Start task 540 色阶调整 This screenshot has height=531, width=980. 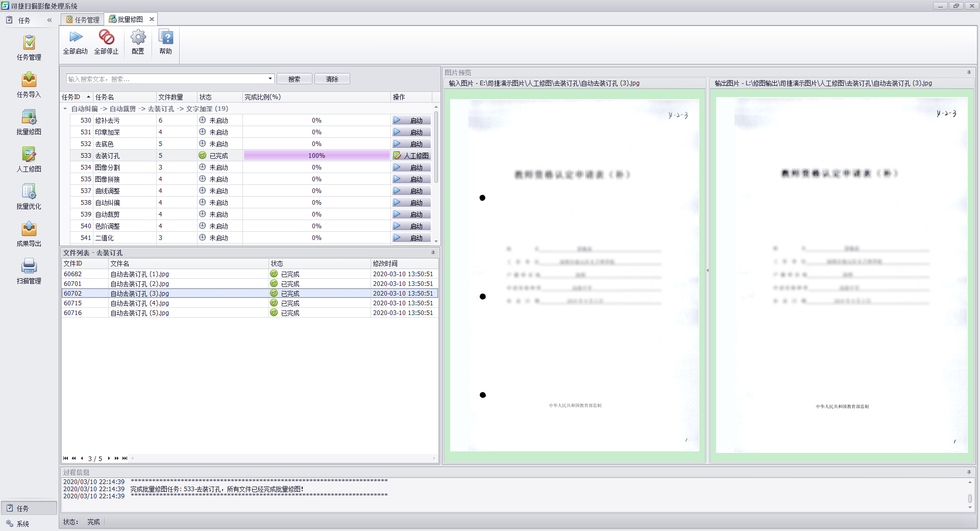pyautogui.click(x=411, y=226)
